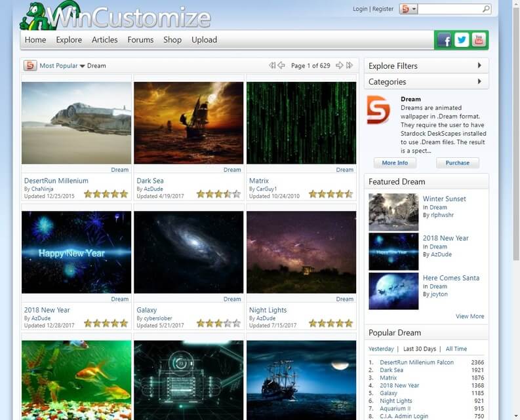This screenshot has height=420, width=520.
Task: Expand the Categories panel
Action: (x=426, y=81)
